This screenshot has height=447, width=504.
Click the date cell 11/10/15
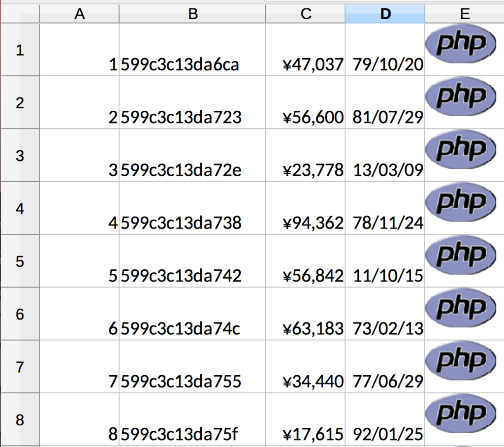tap(385, 261)
